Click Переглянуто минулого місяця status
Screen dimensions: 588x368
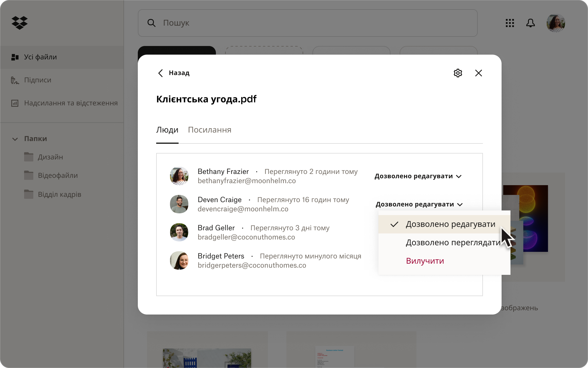coord(311,256)
